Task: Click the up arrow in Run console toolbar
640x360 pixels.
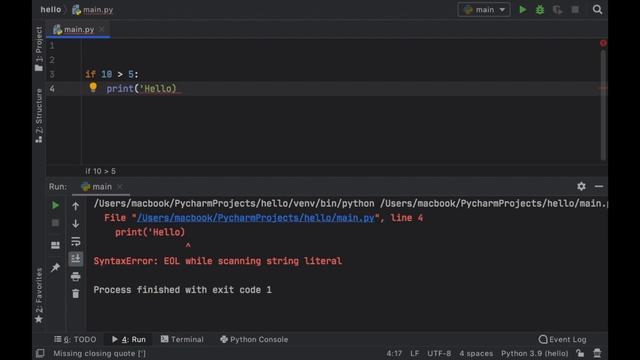Action: tap(76, 207)
